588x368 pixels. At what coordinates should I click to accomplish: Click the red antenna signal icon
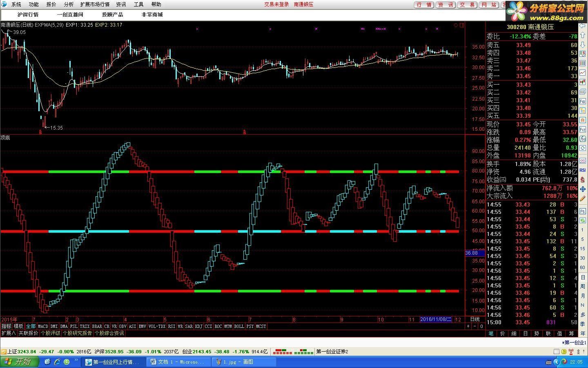pyautogui.click(x=570, y=351)
